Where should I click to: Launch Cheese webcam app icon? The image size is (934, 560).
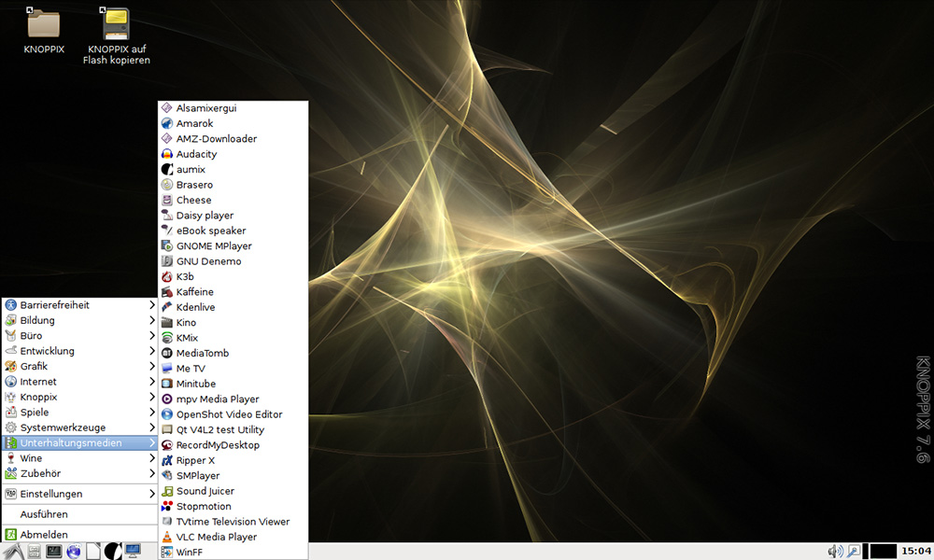click(167, 200)
